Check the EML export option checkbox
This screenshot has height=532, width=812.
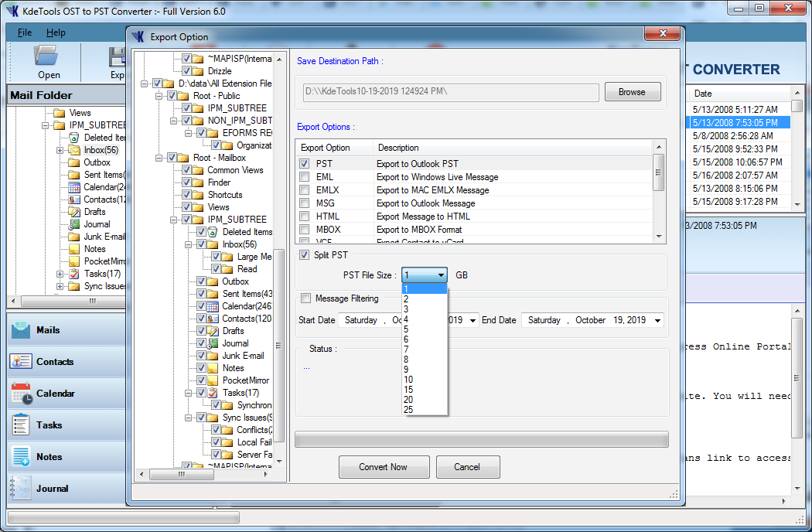(x=305, y=177)
